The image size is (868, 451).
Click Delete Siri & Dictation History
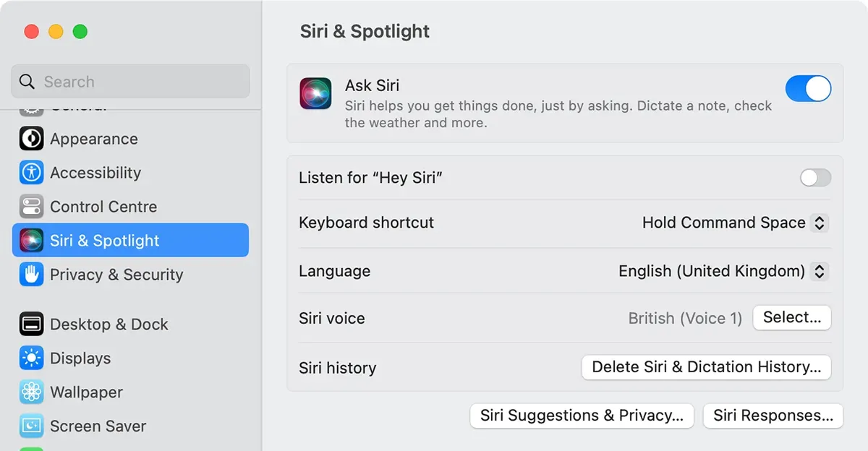(706, 367)
